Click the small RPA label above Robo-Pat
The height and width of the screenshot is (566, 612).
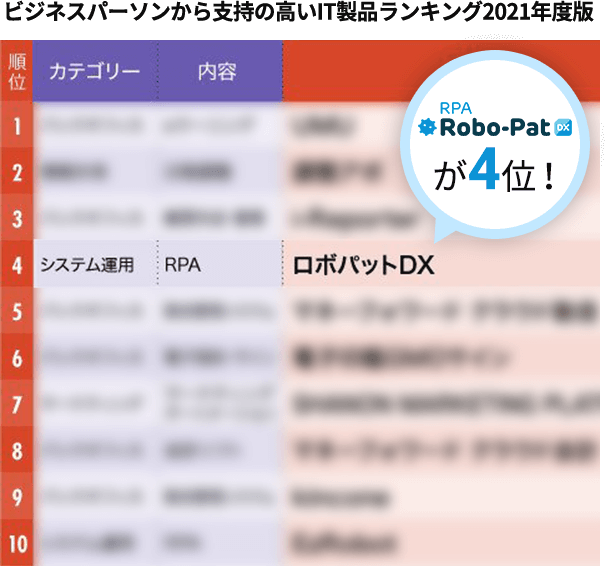(455, 108)
